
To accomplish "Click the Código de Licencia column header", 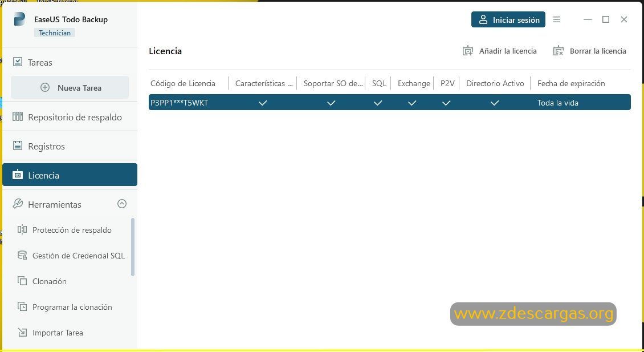I will pos(183,83).
